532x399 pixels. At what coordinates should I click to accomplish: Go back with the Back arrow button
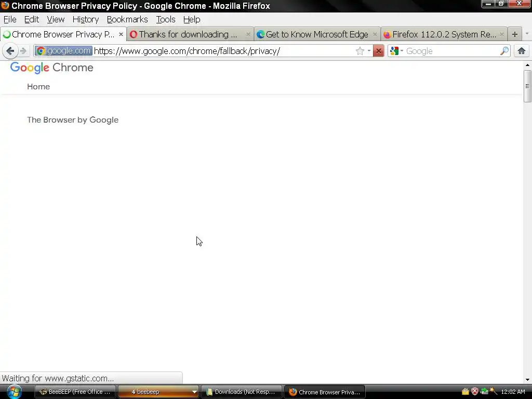[10, 51]
